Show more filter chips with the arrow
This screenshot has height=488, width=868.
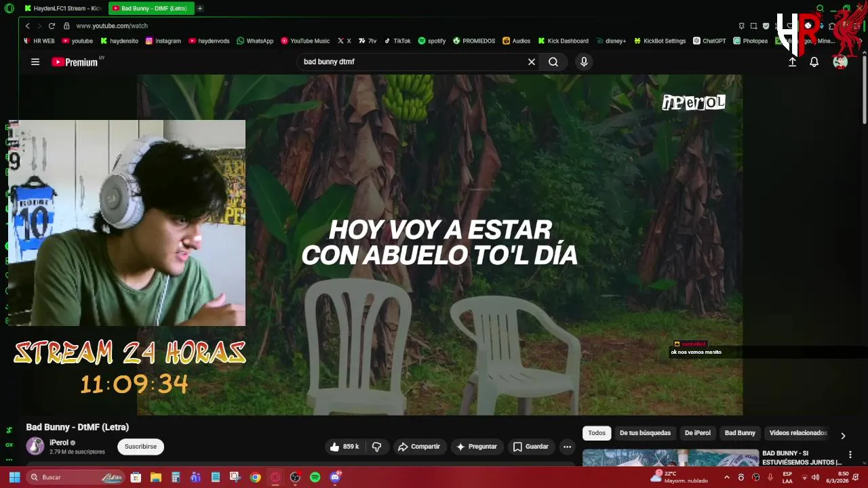coord(843,436)
